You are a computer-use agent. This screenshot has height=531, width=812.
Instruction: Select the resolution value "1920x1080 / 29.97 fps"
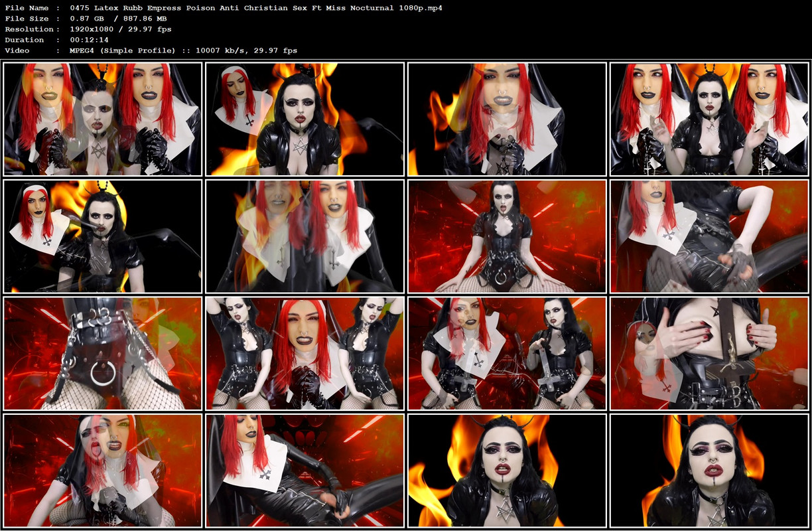click(x=121, y=29)
